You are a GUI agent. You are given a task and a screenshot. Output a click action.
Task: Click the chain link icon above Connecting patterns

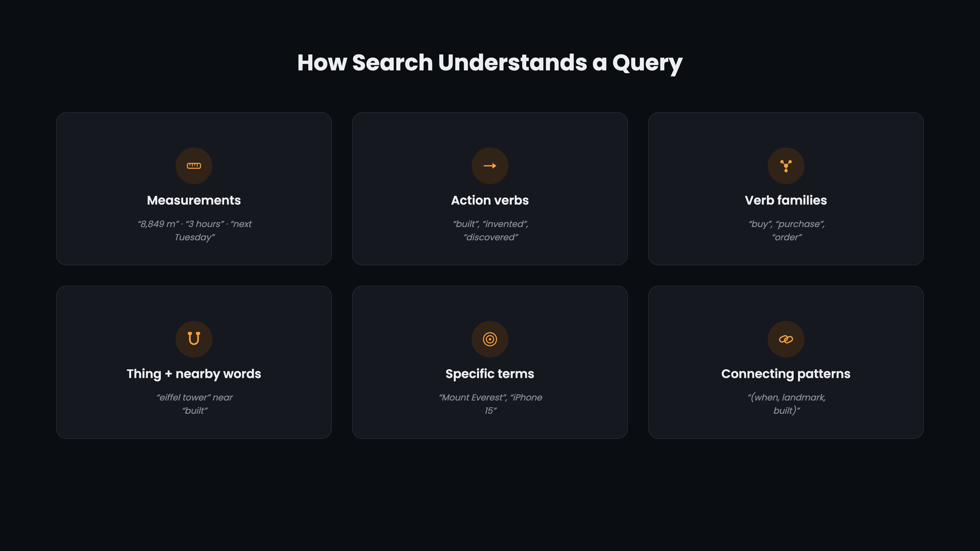click(786, 339)
